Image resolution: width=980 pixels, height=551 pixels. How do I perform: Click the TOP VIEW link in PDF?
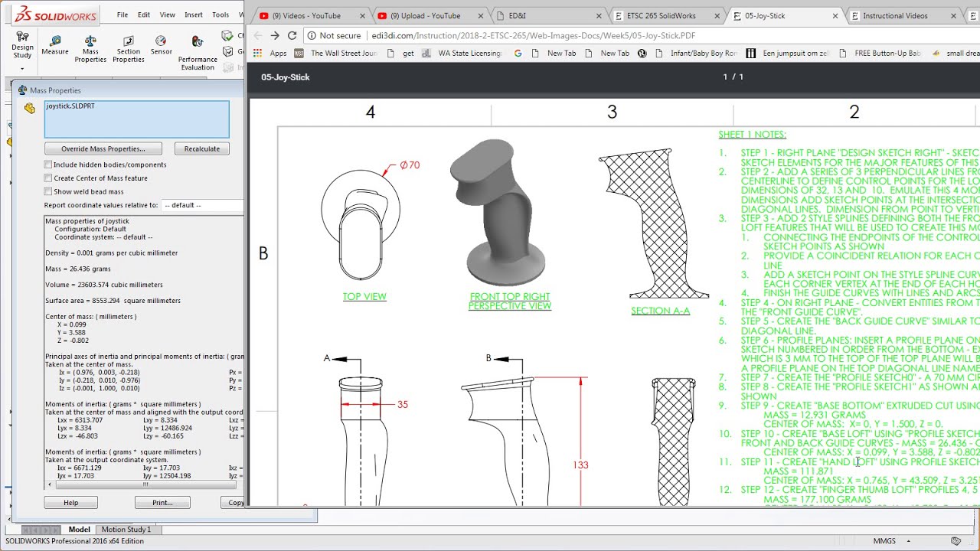coord(364,297)
